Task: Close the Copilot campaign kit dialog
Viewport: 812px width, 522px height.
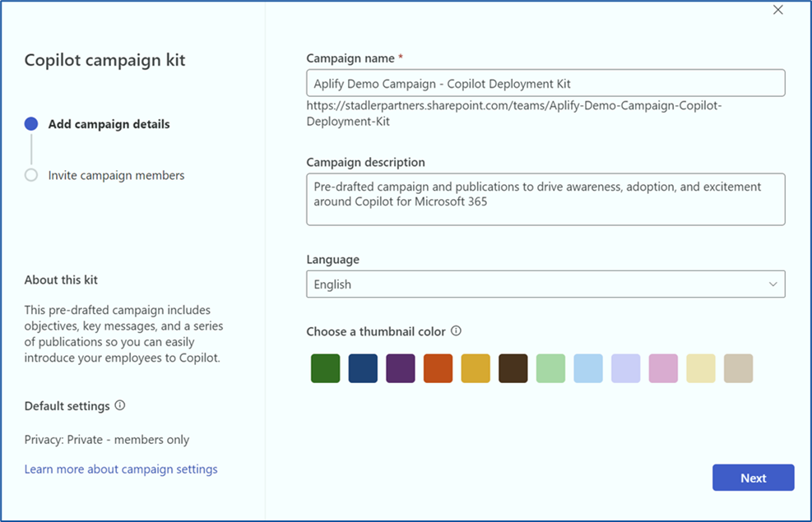Action: pos(777,10)
